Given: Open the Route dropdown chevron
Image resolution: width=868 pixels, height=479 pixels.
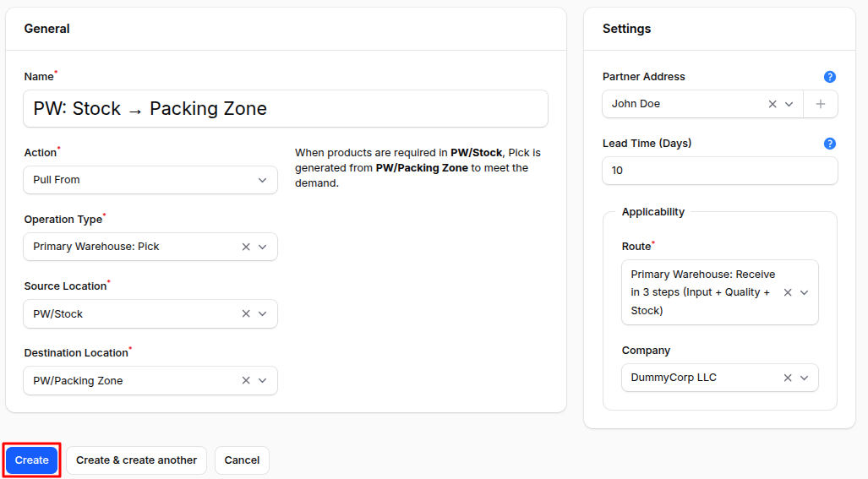Looking at the screenshot, I should [804, 292].
